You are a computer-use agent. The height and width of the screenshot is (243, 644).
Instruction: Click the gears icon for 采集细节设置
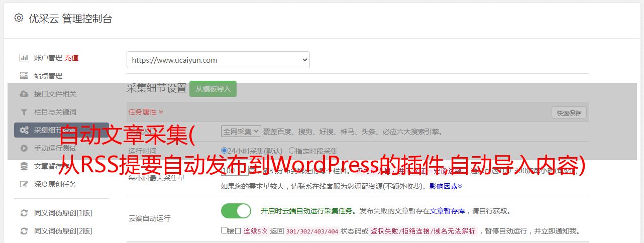tap(24, 130)
